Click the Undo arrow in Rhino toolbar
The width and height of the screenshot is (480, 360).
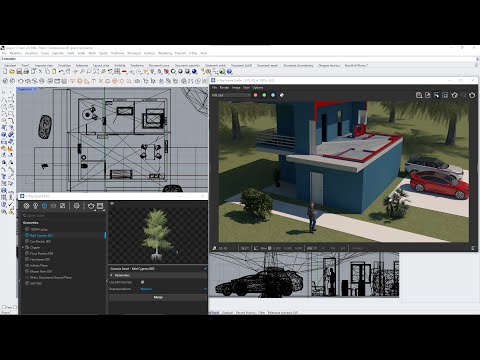click(61, 71)
